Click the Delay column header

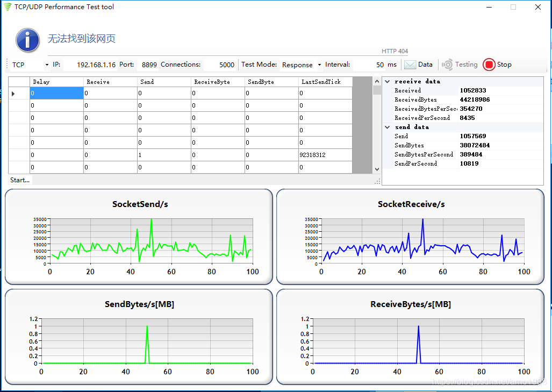pyautogui.click(x=56, y=82)
